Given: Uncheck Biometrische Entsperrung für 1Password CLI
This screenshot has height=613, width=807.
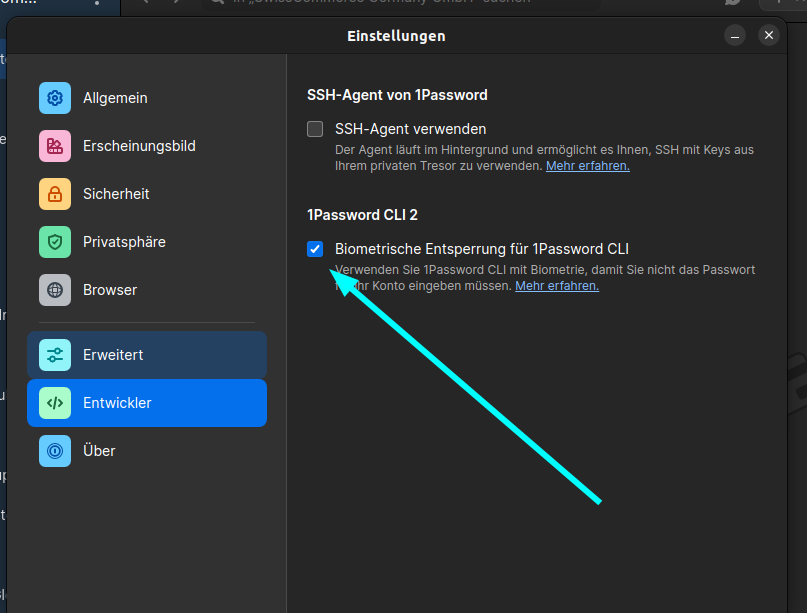Looking at the screenshot, I should 315,249.
